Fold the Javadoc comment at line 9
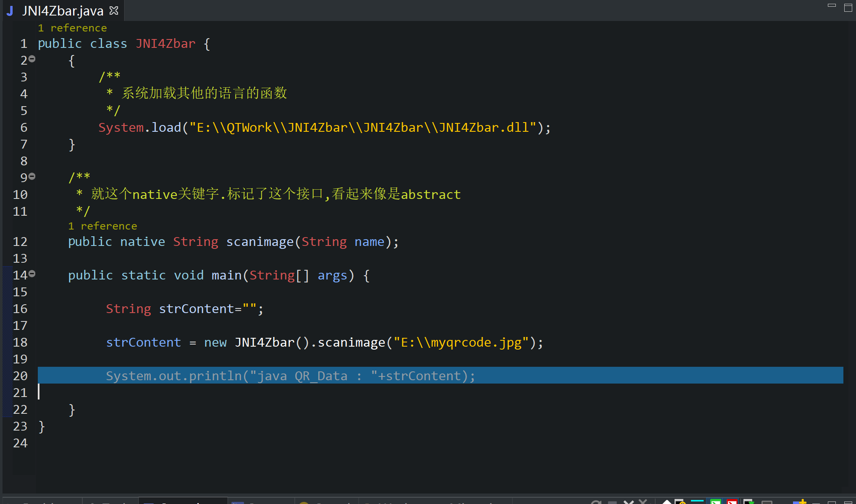This screenshot has width=856, height=504. (x=32, y=177)
